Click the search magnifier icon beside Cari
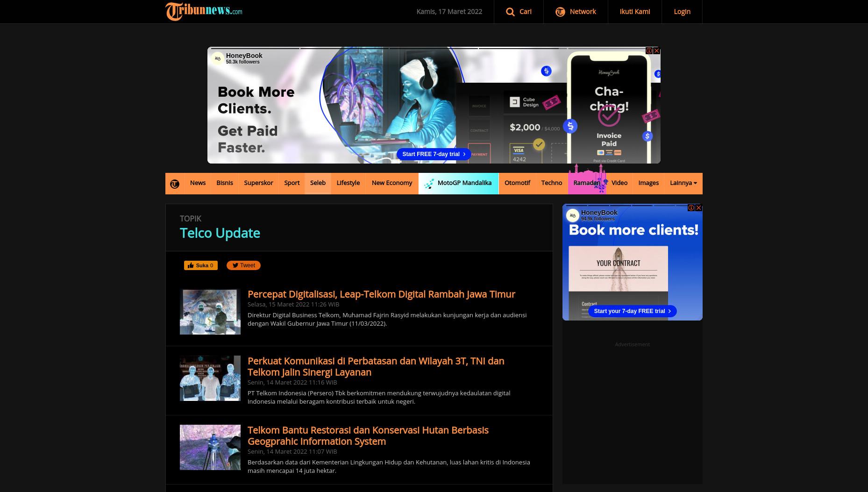 [x=510, y=12]
